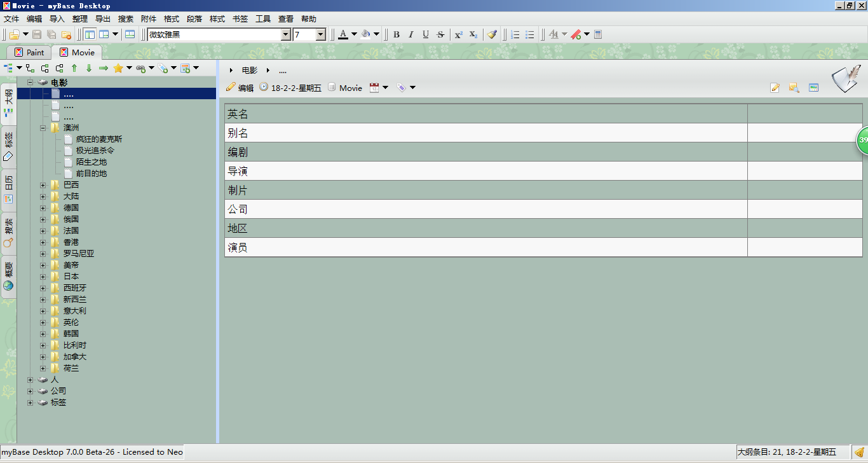
Task: Move item up with green arrow
Action: click(x=74, y=68)
